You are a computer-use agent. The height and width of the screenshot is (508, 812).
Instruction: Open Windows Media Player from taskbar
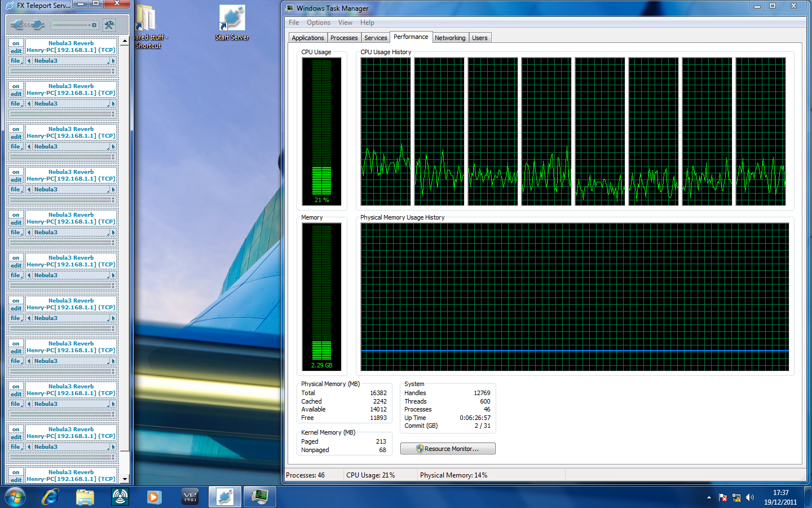(154, 497)
